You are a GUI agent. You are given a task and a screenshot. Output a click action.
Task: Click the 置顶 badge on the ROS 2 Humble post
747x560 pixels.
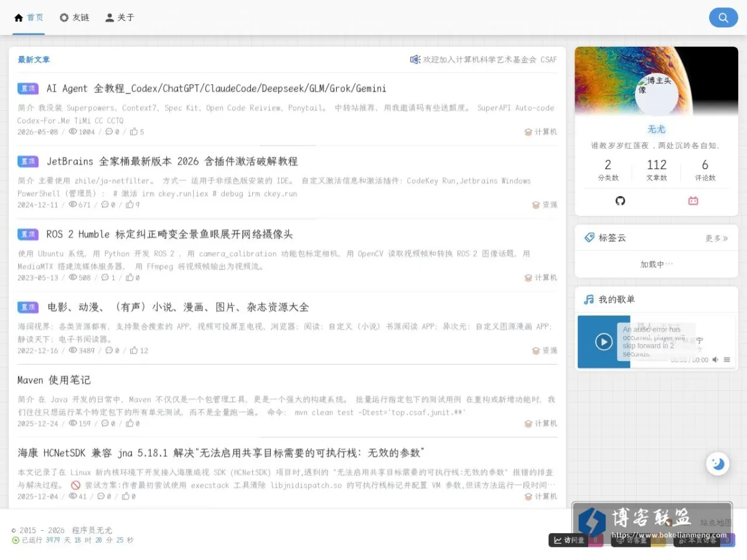[x=28, y=234]
